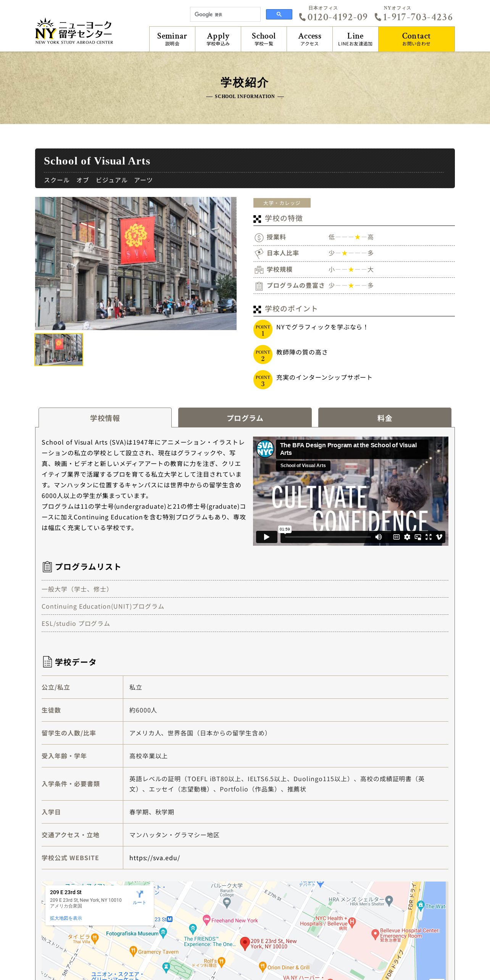The width and height of the screenshot is (490, 980).
Task: Click the Google search input field
Action: click(x=225, y=15)
